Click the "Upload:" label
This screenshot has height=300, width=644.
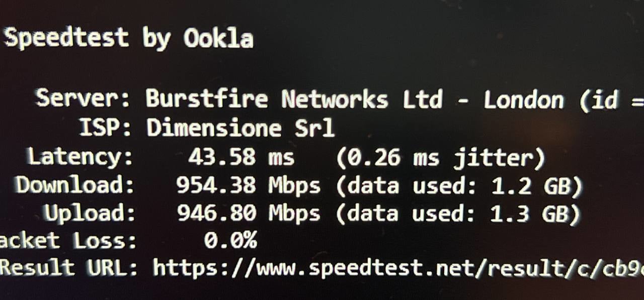[x=90, y=214]
